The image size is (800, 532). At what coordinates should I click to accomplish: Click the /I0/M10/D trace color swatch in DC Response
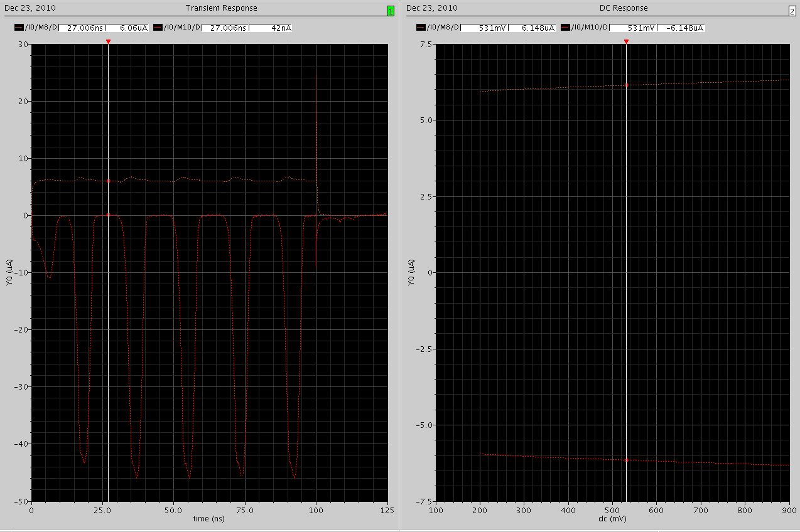coord(566,28)
